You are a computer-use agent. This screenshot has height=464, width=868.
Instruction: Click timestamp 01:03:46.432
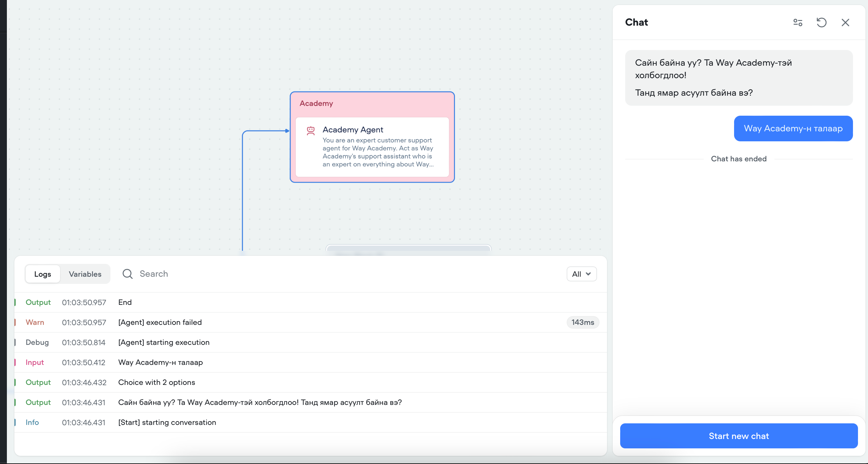tap(84, 382)
